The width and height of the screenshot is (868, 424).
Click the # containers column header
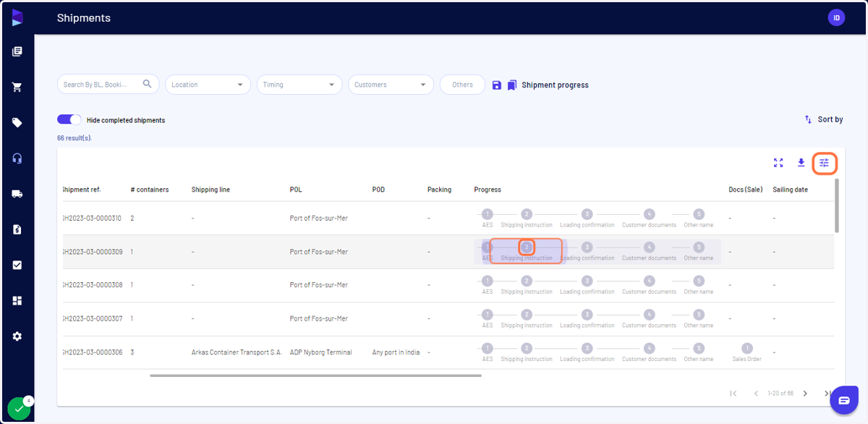click(x=150, y=190)
